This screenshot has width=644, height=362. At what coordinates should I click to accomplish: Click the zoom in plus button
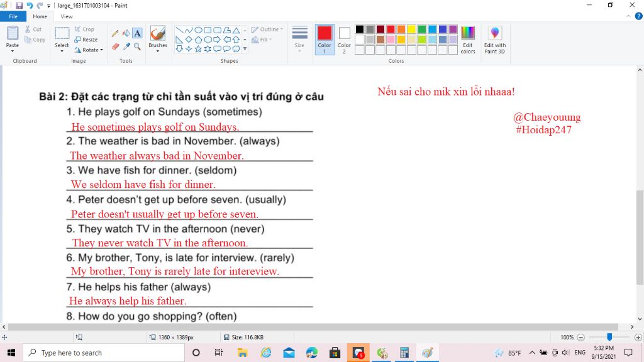coord(638,337)
